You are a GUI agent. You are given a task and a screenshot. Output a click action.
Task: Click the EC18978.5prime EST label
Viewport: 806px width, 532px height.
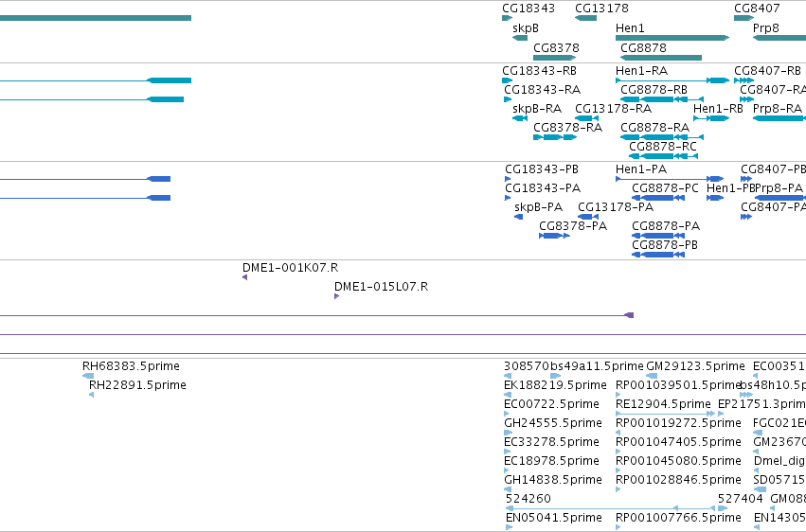(551, 461)
